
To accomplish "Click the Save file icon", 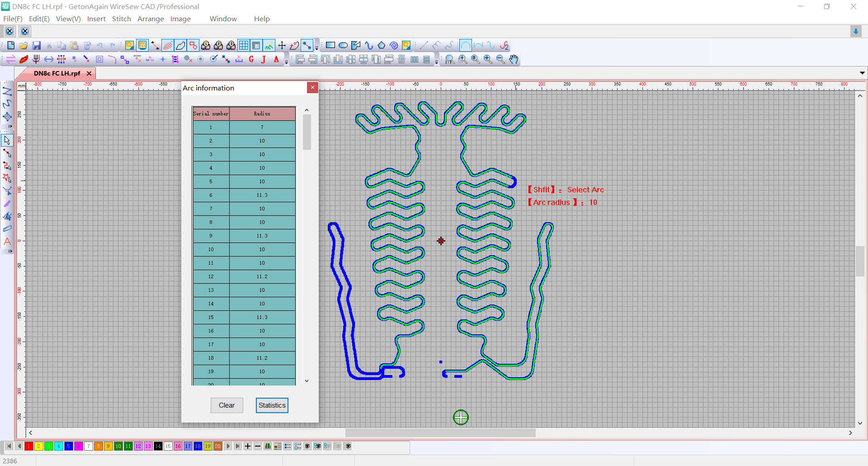I will click(x=37, y=46).
